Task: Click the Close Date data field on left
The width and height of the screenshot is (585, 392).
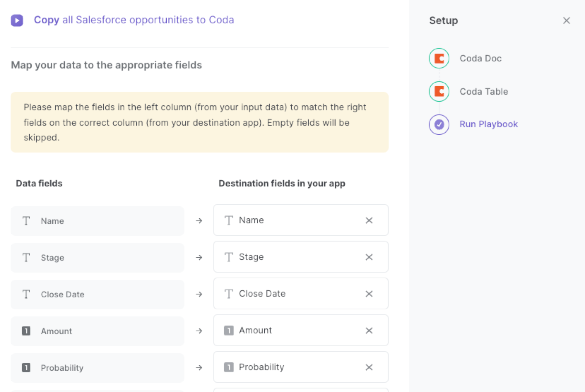Action: coord(97,294)
